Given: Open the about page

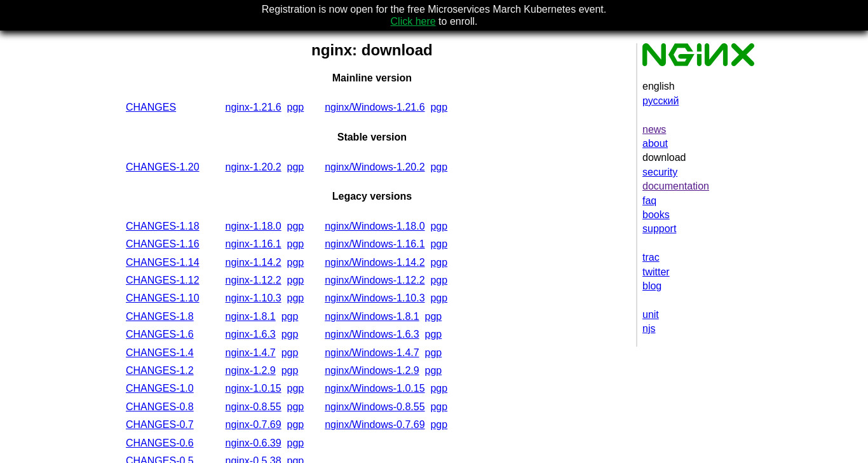Looking at the screenshot, I should (x=655, y=144).
